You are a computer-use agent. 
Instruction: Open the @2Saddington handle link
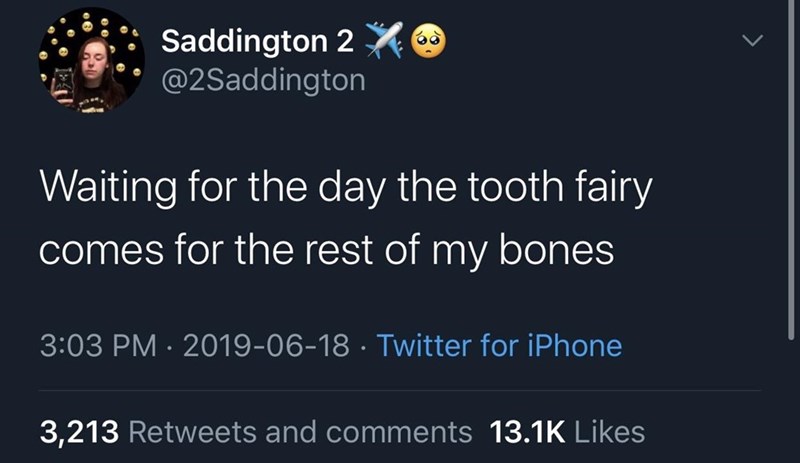coord(263,79)
